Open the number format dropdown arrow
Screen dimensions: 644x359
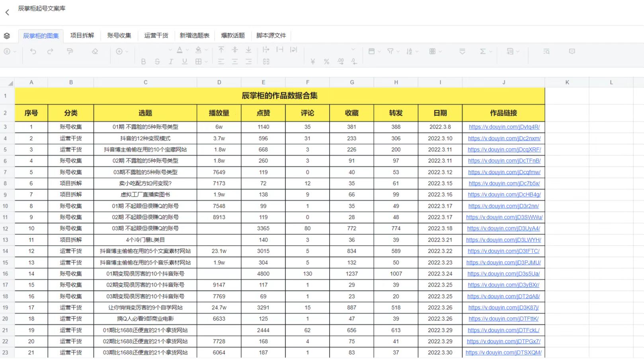pos(353,50)
